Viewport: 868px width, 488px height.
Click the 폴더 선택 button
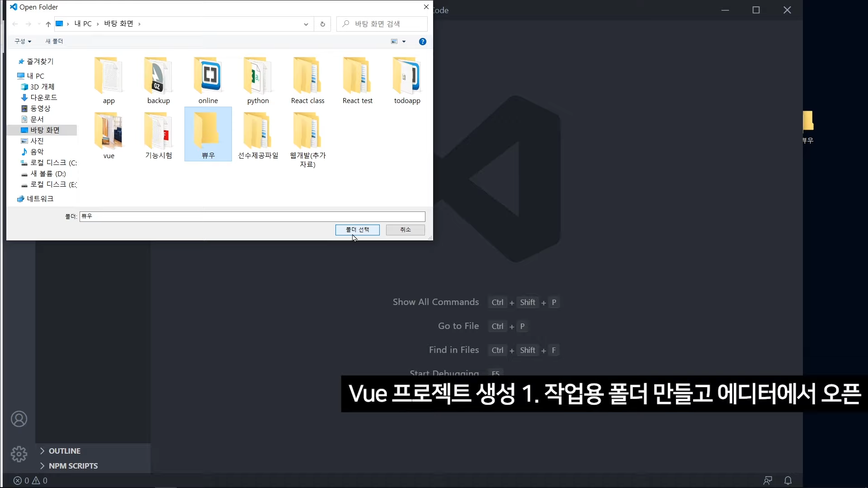coord(357,230)
